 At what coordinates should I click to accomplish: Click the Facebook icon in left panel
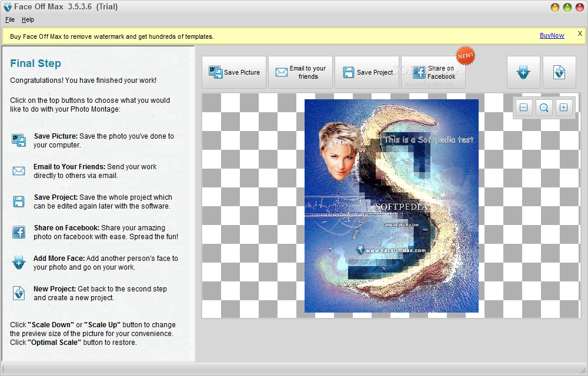coord(19,232)
